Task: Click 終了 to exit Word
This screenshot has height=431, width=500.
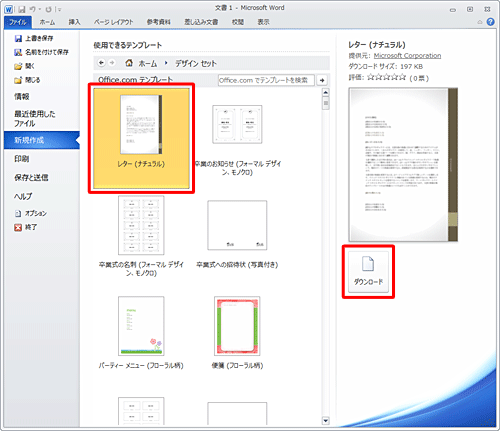Action: coord(26,227)
